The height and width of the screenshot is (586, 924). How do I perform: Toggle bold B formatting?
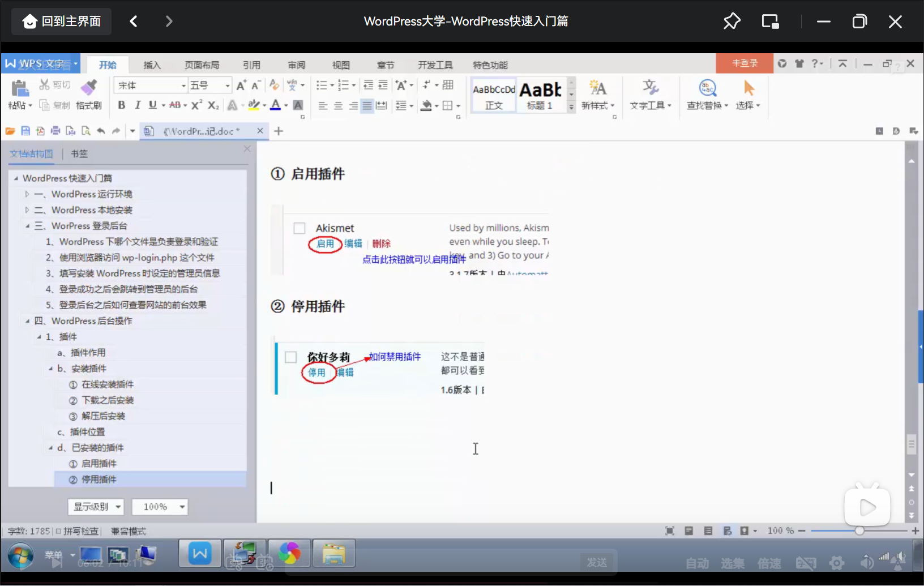[x=121, y=105]
